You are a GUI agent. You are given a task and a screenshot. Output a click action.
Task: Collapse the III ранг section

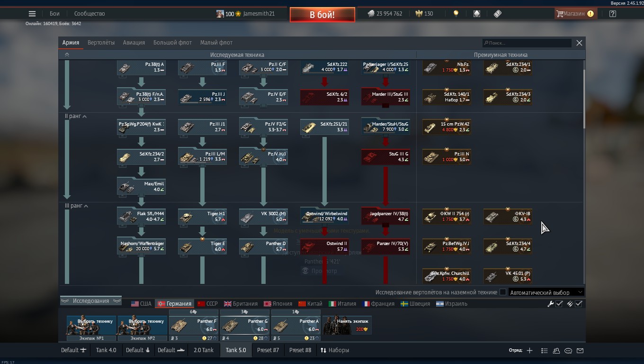[86, 206]
